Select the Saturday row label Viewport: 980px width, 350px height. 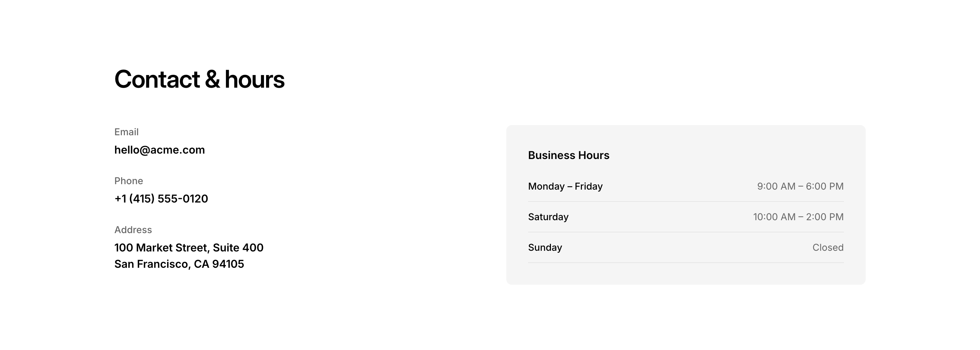(548, 217)
